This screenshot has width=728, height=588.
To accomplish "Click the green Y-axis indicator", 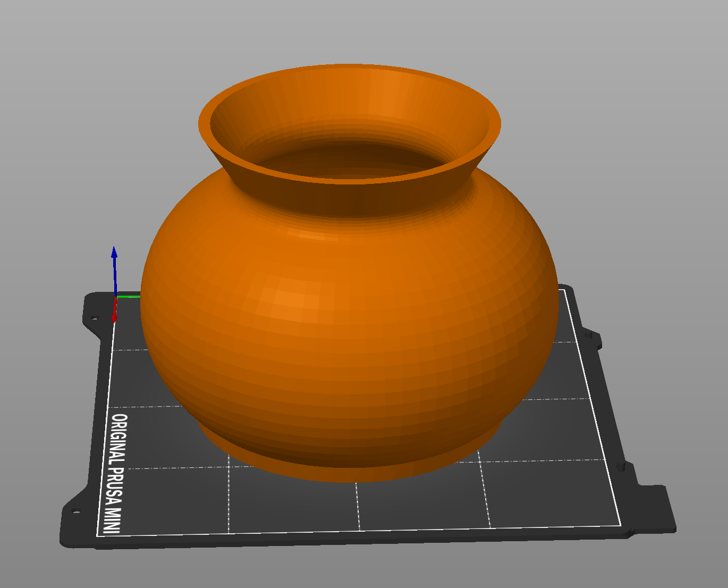I will point(129,297).
